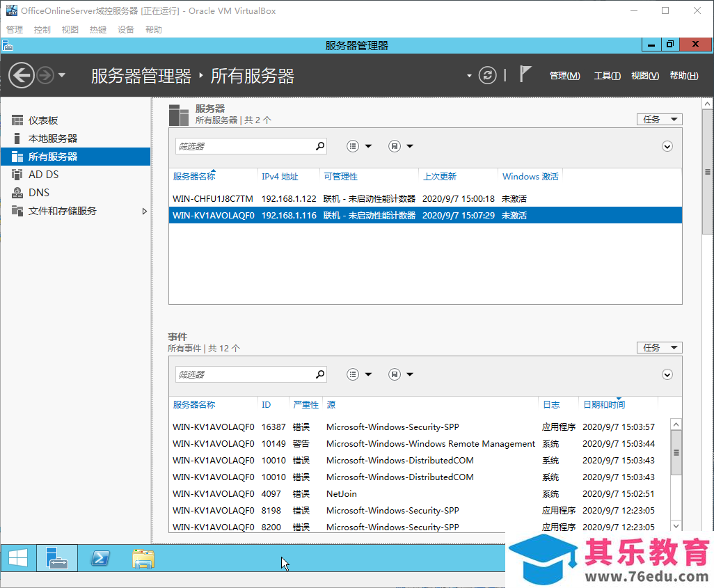
Task: Select 仪表板 in the sidebar
Action: [76, 120]
